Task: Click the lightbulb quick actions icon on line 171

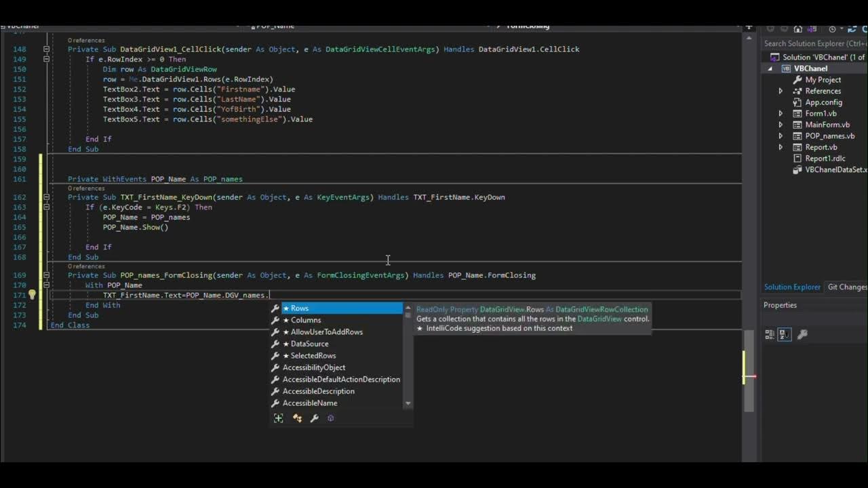Action: click(32, 295)
